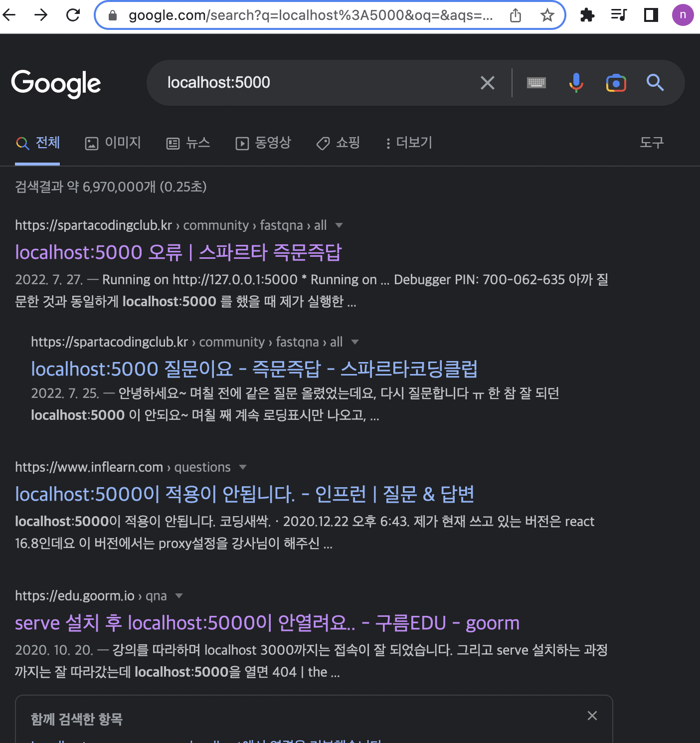Click the padlock site info icon

point(113,15)
